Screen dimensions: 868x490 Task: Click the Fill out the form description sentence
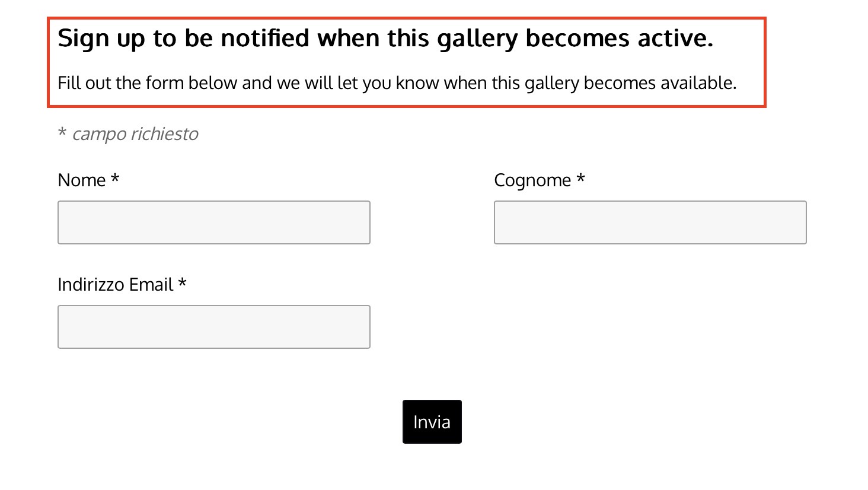(397, 83)
